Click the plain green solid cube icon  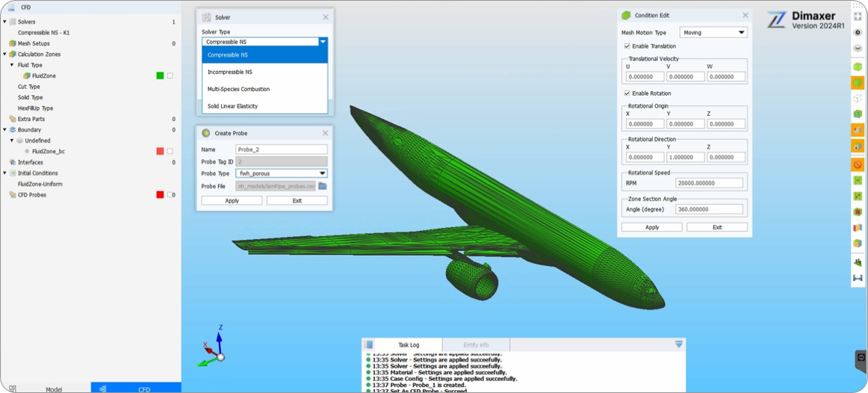click(858, 66)
